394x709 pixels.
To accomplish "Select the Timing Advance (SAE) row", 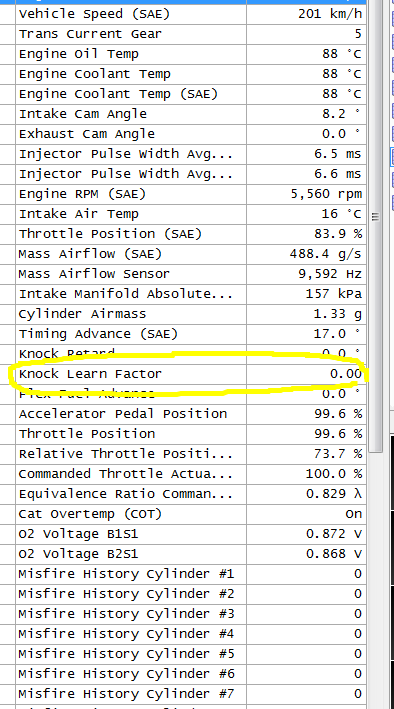I will click(x=191, y=334).
